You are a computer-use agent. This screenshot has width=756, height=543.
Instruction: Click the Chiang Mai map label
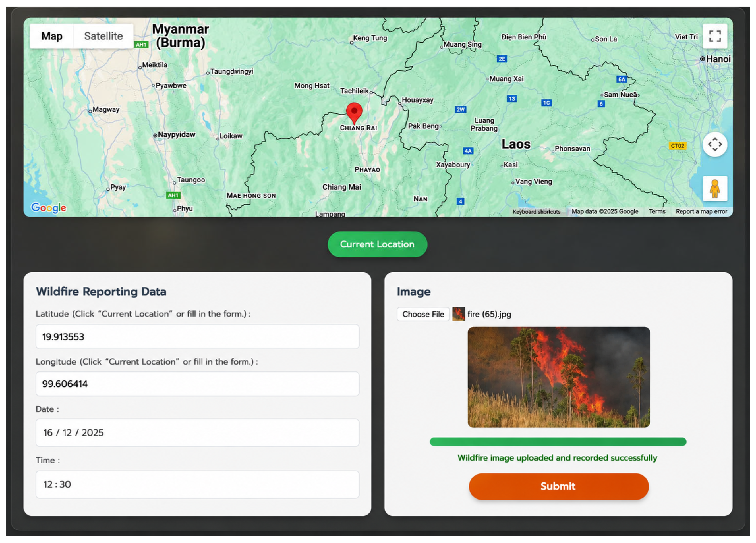click(x=341, y=187)
